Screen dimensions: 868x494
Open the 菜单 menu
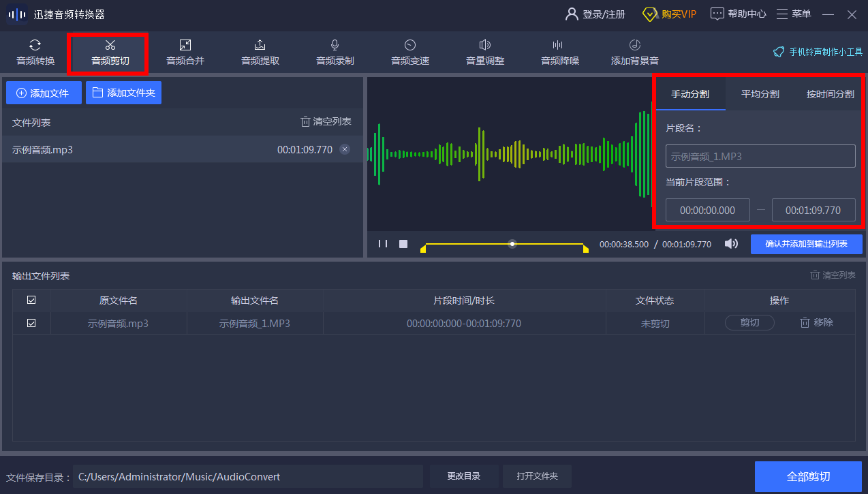click(x=794, y=14)
